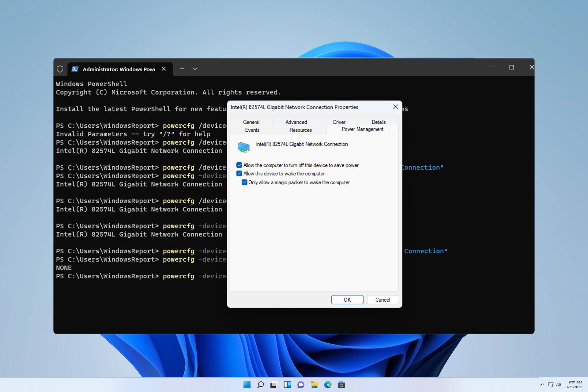
Task: Uncheck 'Allow the computer to turn off this device'
Action: click(x=239, y=165)
